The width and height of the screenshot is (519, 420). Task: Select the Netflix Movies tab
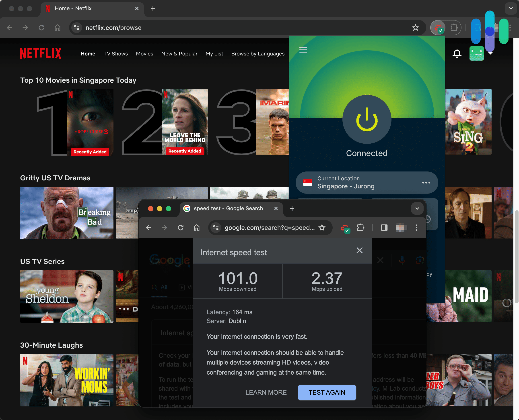click(x=144, y=54)
